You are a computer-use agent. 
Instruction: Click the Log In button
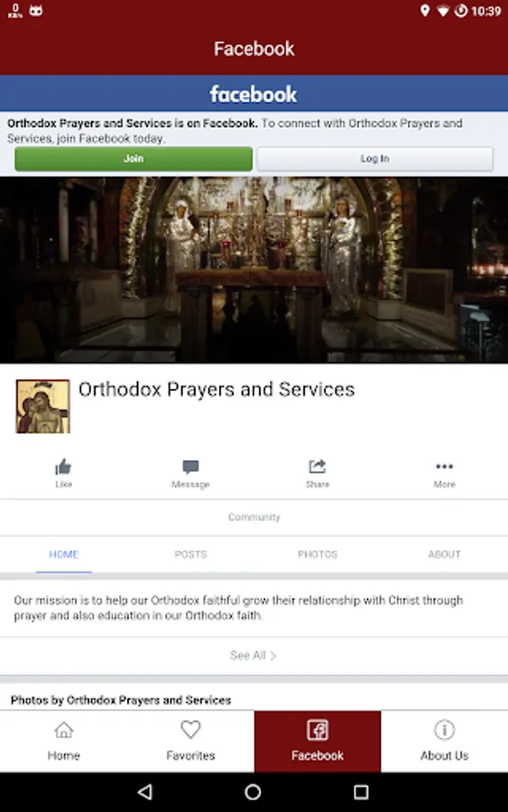375,159
